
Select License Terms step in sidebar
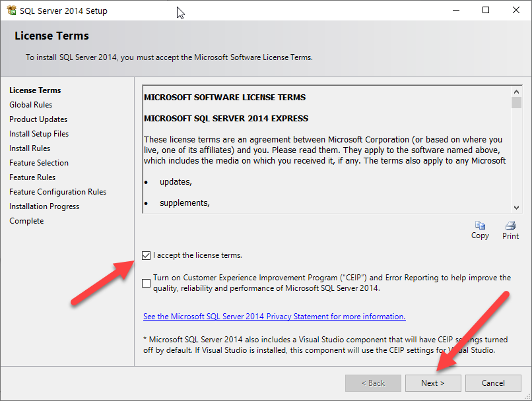tap(35, 90)
